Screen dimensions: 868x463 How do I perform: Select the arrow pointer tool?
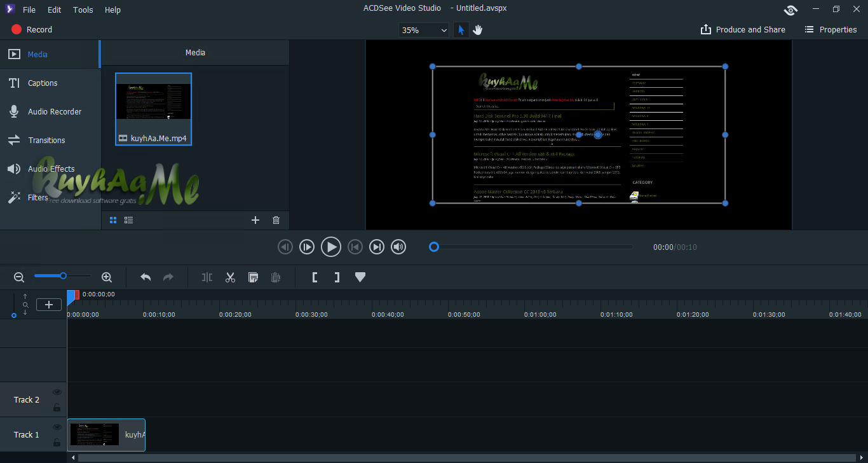pyautogui.click(x=461, y=30)
